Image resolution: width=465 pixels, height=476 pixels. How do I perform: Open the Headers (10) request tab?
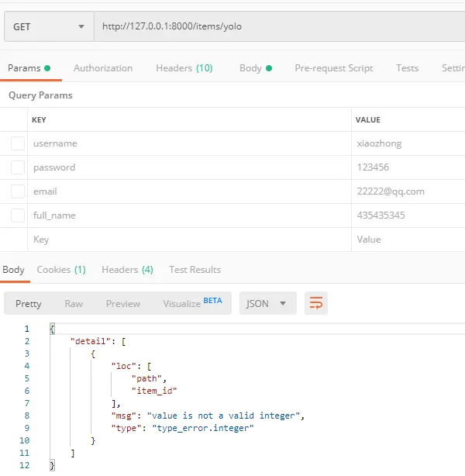click(184, 68)
